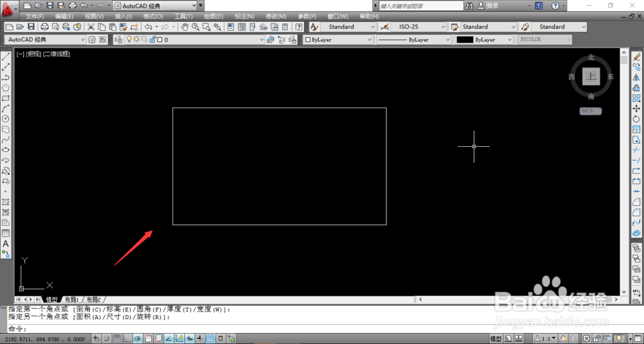Select the Hatch tool

[x=6, y=202]
